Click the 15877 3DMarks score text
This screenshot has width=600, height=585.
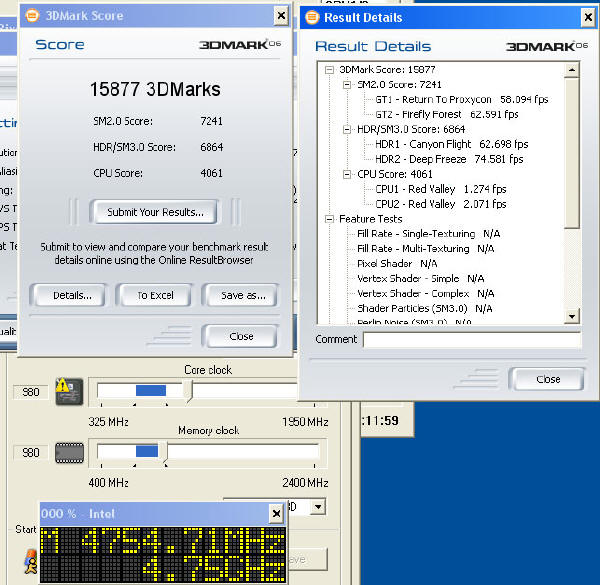[x=155, y=89]
